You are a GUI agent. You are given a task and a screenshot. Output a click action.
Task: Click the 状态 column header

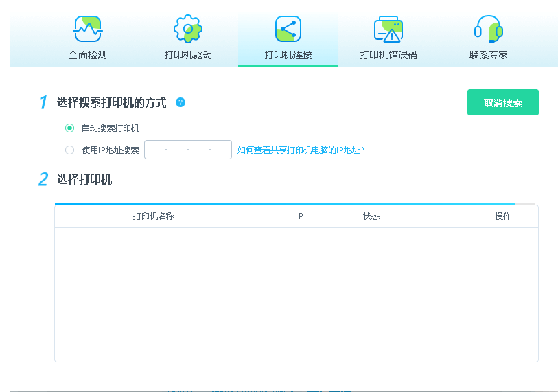point(371,216)
